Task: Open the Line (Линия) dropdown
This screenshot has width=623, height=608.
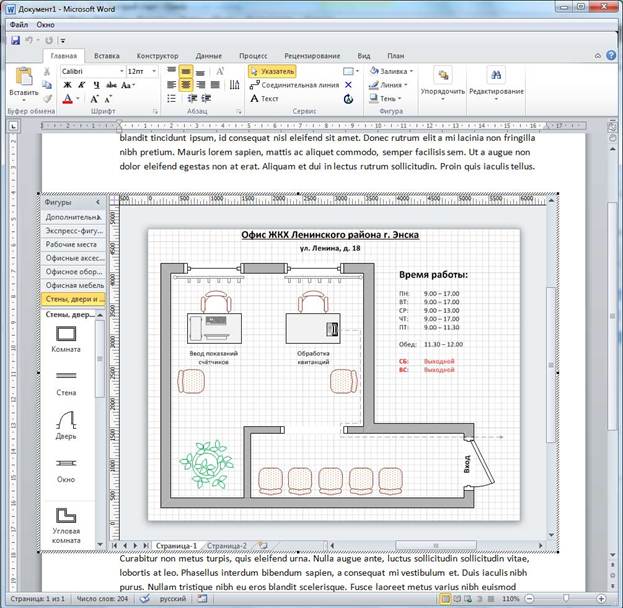Action: coord(388,85)
